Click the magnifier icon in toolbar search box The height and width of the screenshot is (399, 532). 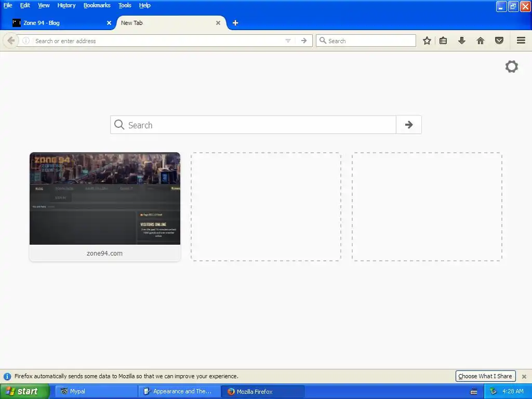[323, 41]
